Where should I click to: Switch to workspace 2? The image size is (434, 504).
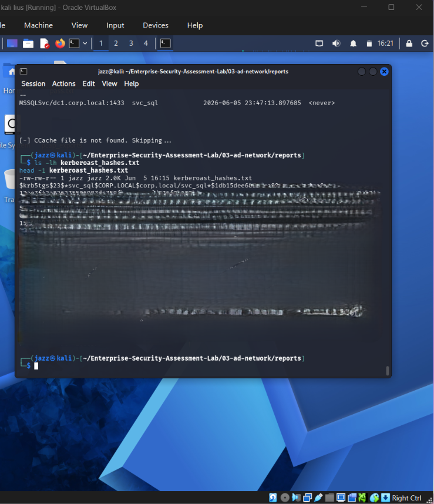(116, 43)
